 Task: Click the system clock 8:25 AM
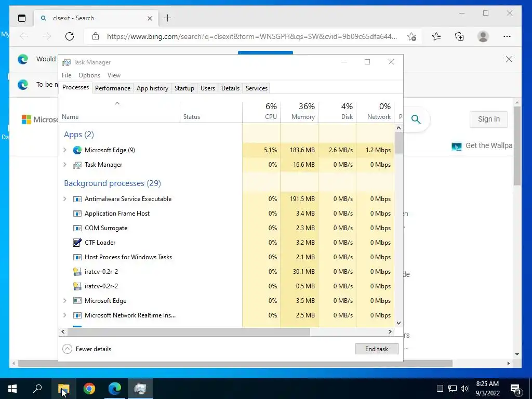click(x=487, y=384)
